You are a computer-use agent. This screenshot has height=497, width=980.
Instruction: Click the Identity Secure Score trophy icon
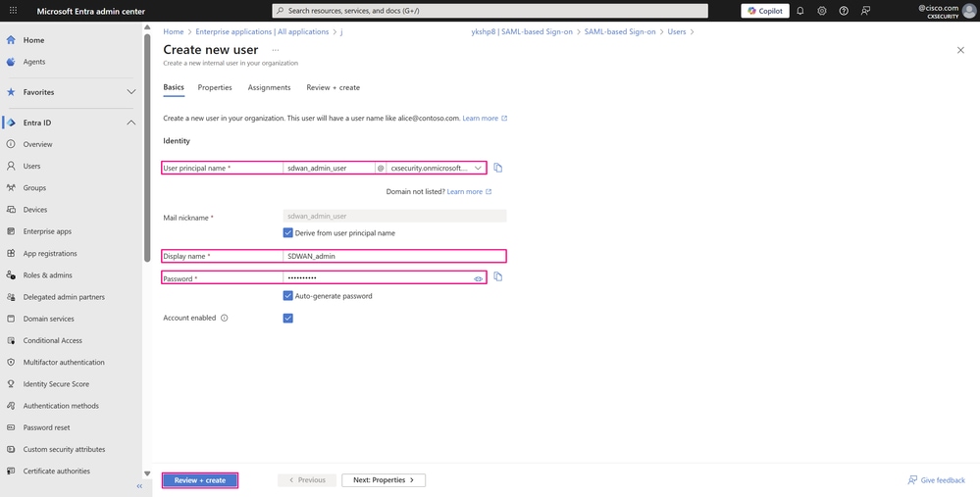pyautogui.click(x=11, y=384)
